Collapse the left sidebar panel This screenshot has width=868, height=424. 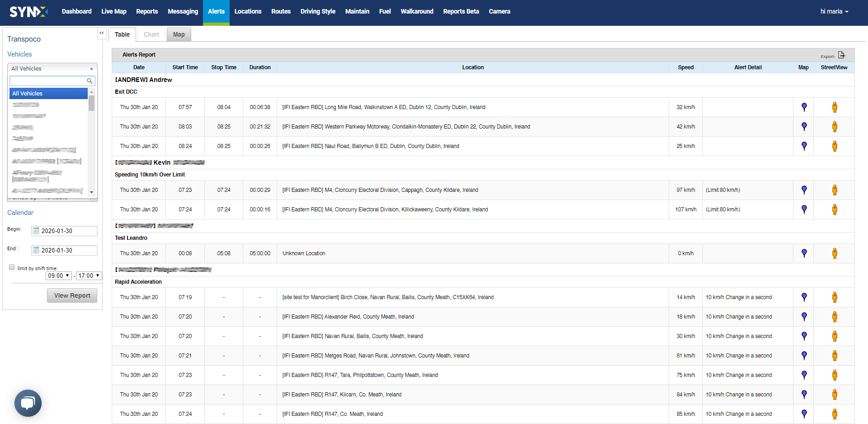point(102,33)
